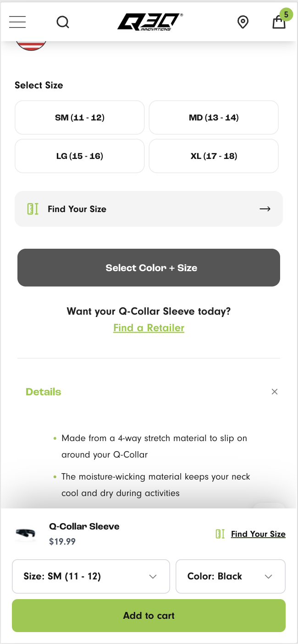This screenshot has height=644, width=298.
Task: Open the navigation hamburger menu
Action: [17, 22]
